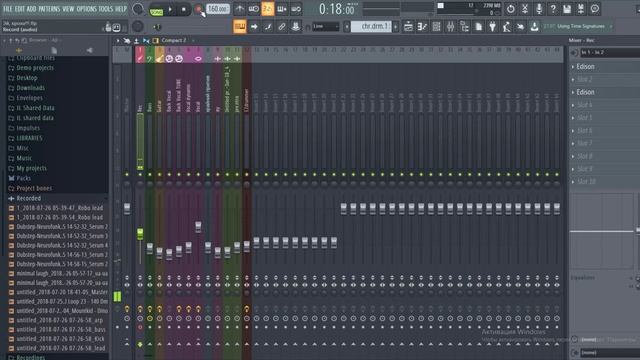This screenshot has height=360, width=640.
Task: Open the Piano roll window icon
Action: (x=422, y=27)
